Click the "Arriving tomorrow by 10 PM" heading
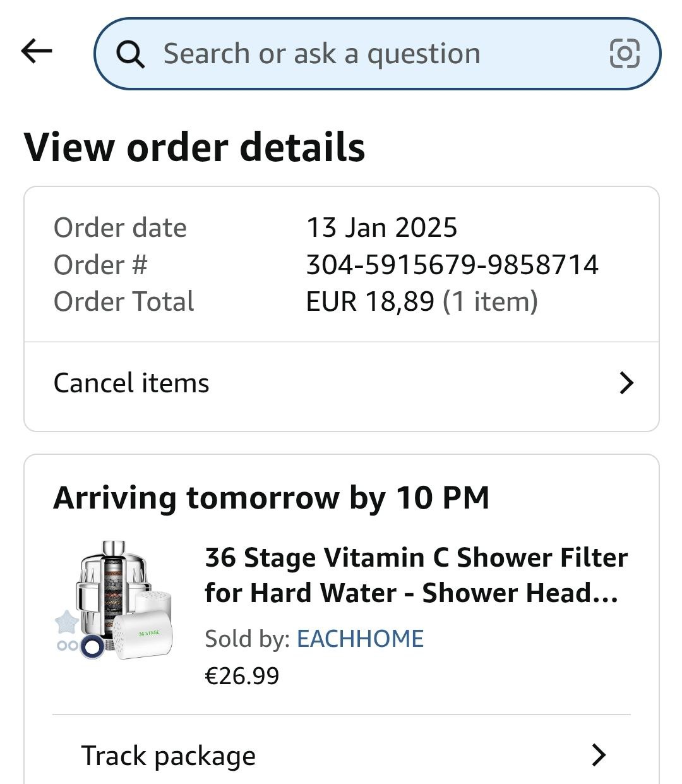 pos(272,498)
